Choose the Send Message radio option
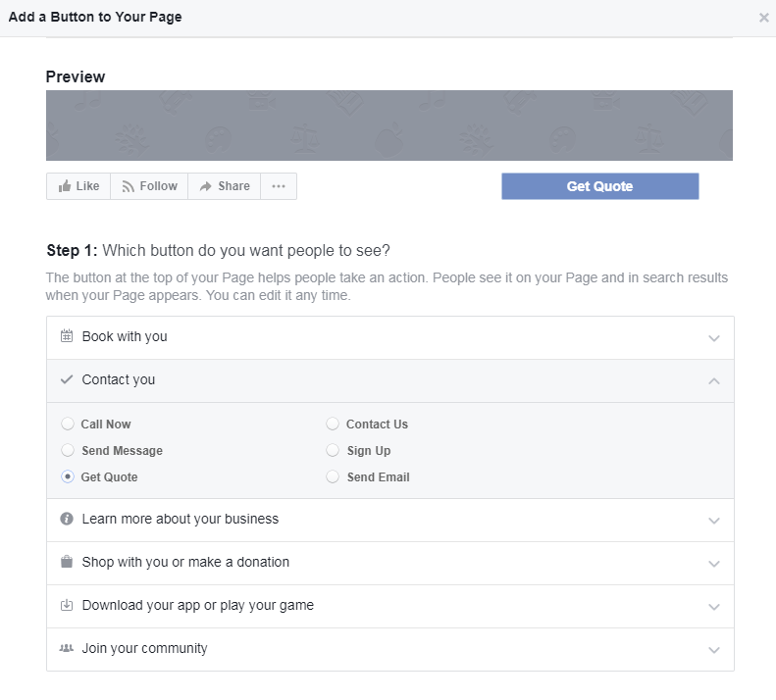776x700 pixels. pos(68,451)
